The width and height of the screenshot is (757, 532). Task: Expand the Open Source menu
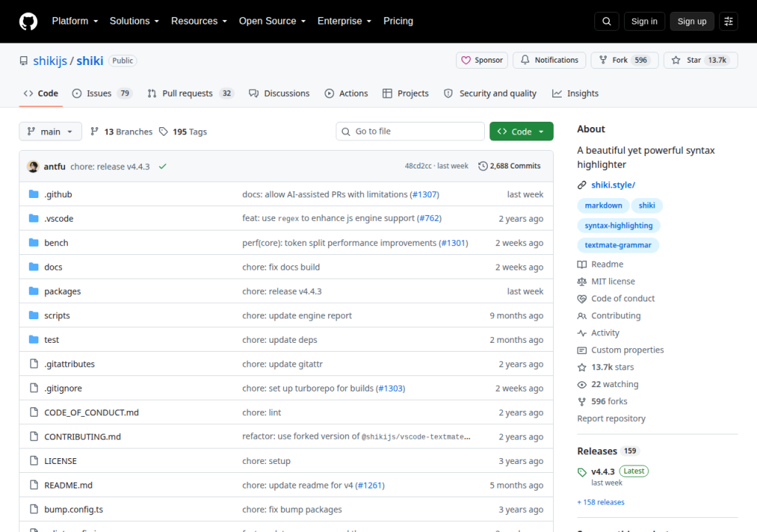click(272, 21)
